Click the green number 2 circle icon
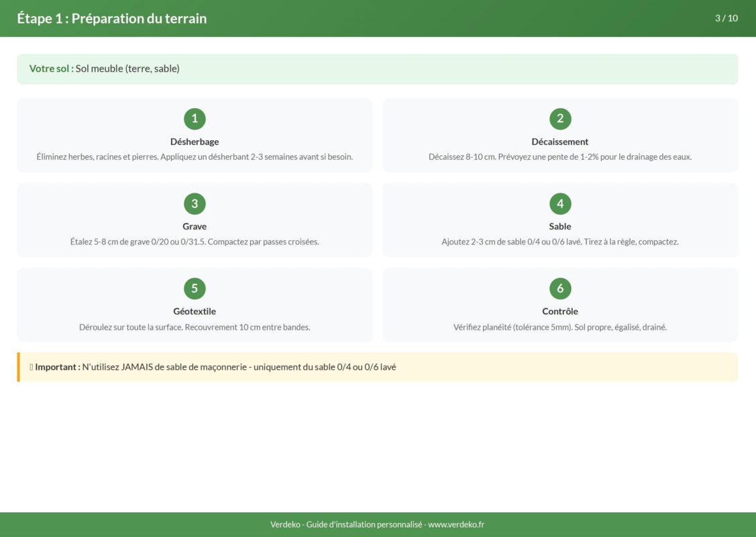The width and height of the screenshot is (756, 537). pos(560,119)
